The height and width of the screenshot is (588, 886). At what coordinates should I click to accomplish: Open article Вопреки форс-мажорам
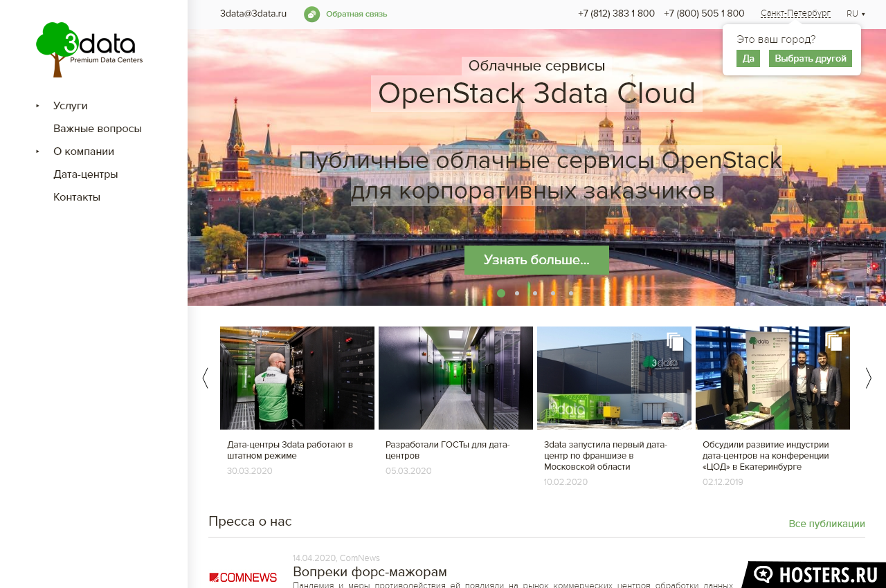(370, 572)
